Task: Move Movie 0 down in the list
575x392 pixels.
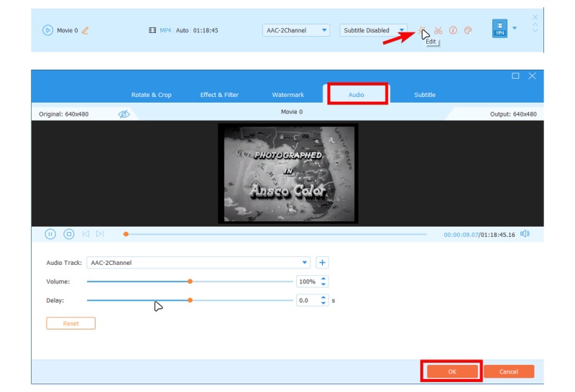Action: click(x=535, y=31)
